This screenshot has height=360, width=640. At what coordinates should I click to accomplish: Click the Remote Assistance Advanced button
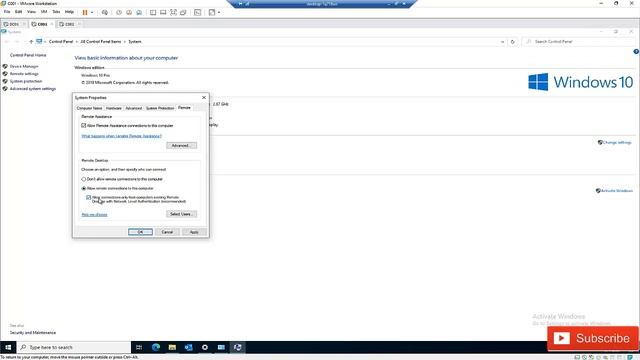pos(181,146)
